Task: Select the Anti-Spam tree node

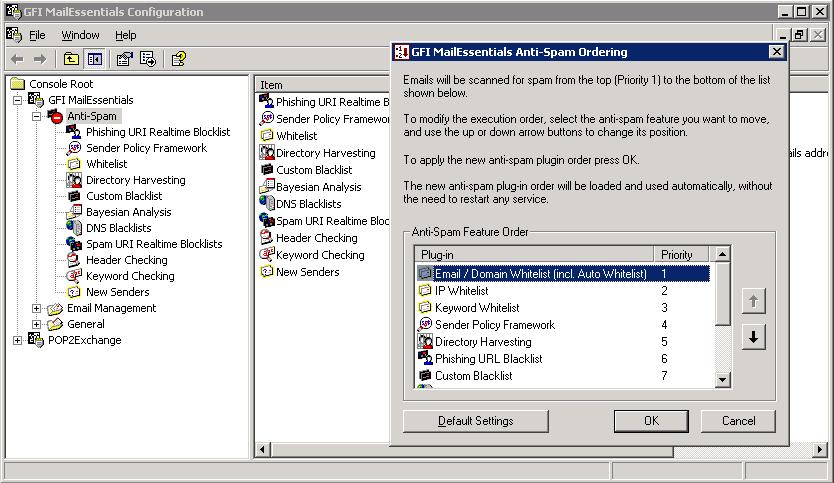Action: (x=91, y=116)
